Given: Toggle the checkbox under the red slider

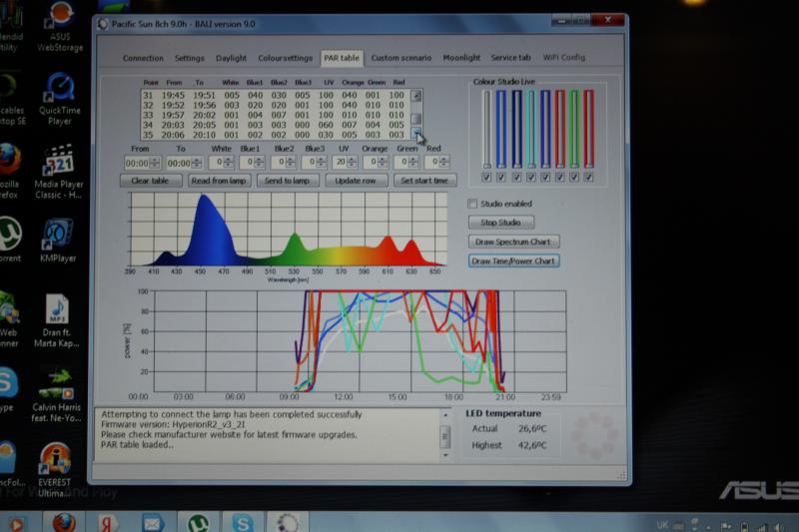Looking at the screenshot, I should 589,178.
